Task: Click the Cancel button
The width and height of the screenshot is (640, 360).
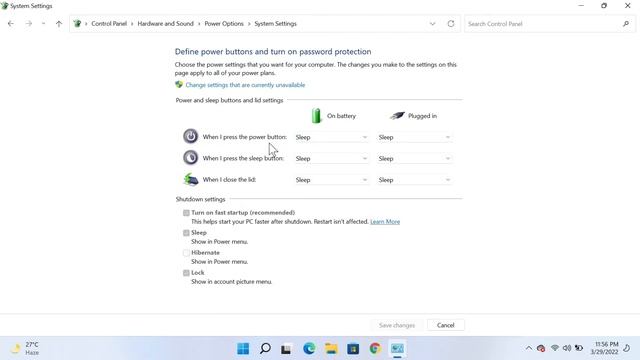Action: click(x=445, y=325)
